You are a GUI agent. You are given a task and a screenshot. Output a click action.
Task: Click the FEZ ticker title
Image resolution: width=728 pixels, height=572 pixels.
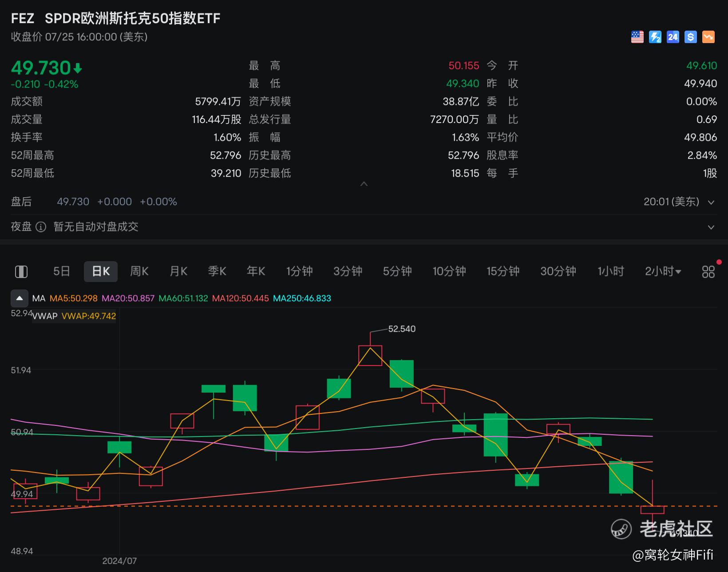[23, 18]
